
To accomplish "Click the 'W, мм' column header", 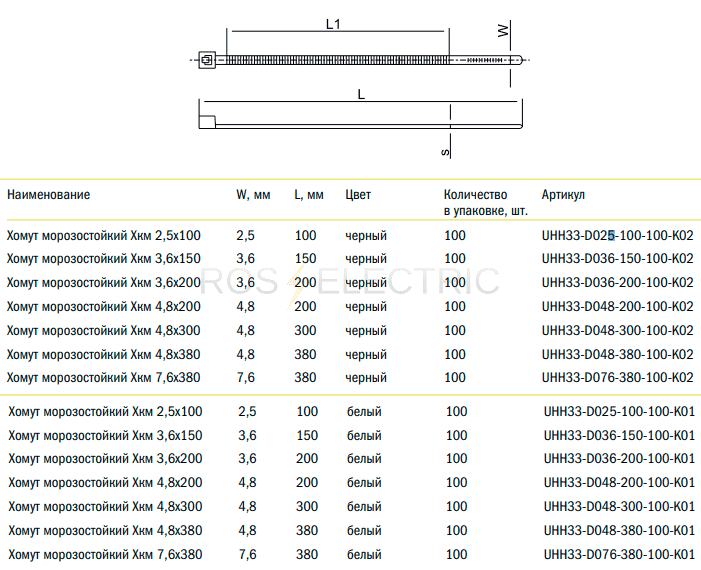I will point(253,195).
